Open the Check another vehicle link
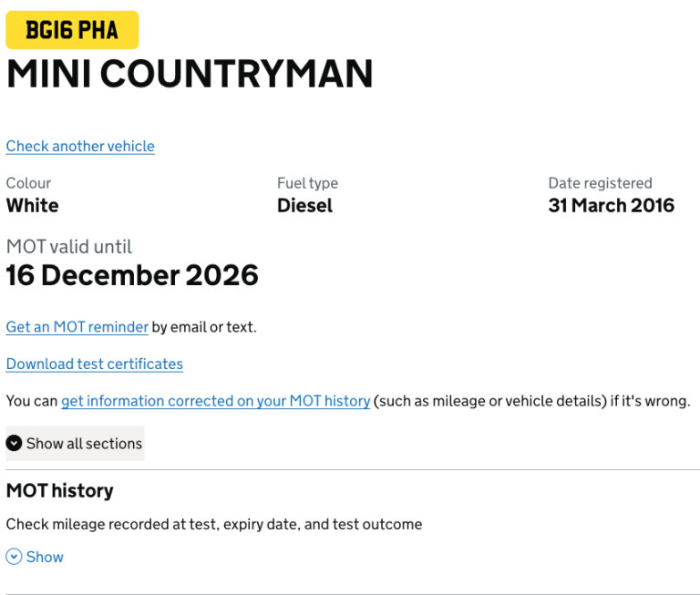 [x=80, y=146]
